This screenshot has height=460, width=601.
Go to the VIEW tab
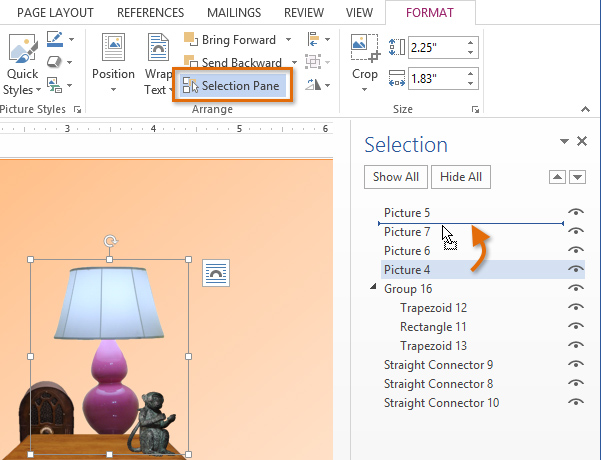[x=359, y=13]
